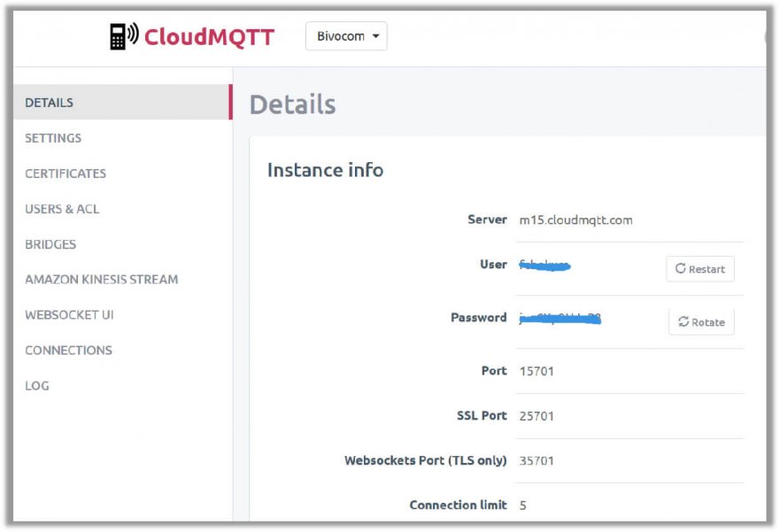The image size is (779, 532).
Task: Click the Websockets Port (TLS only) label
Action: (426, 460)
